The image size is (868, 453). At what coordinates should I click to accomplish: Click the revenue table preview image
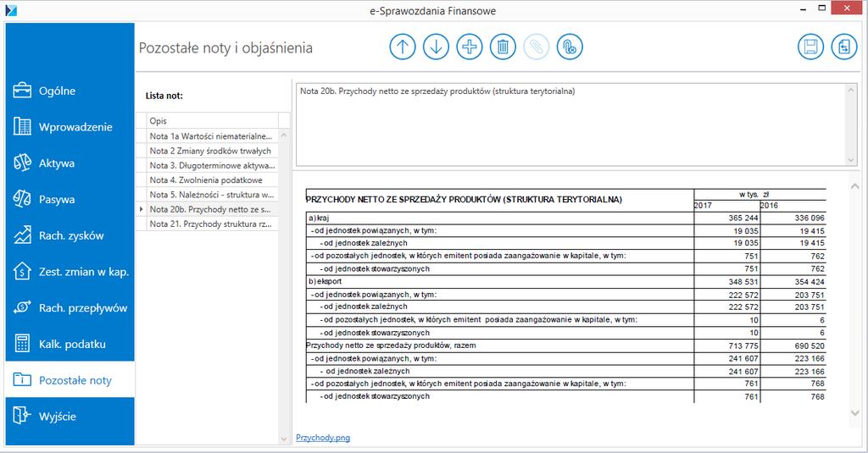(x=565, y=296)
